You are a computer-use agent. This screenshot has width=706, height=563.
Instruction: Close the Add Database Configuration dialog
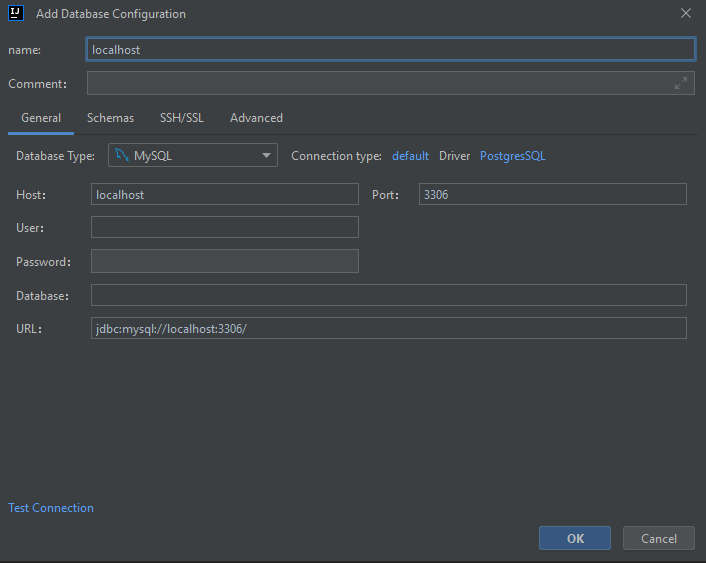[685, 14]
